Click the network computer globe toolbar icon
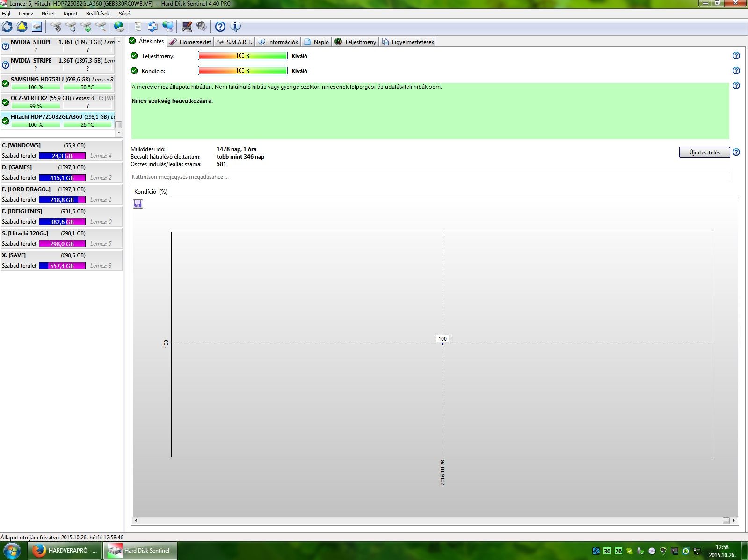 167,27
